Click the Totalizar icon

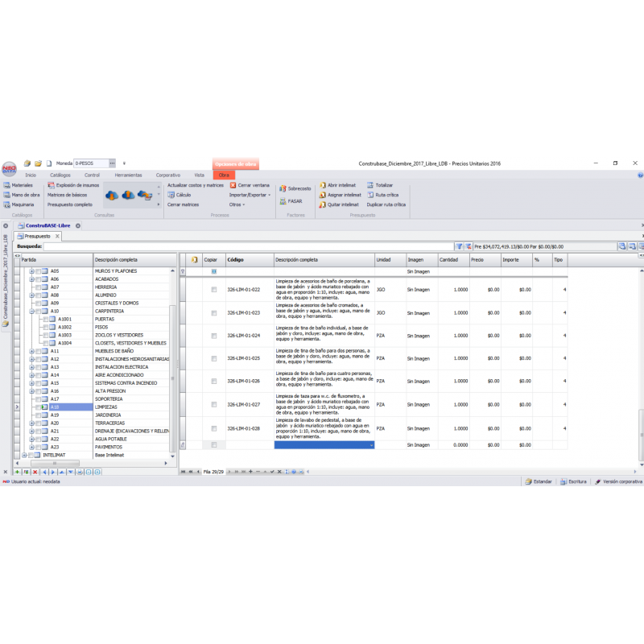(369, 185)
